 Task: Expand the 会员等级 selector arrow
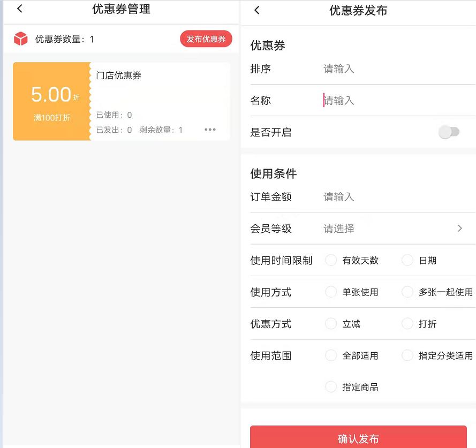coord(459,229)
